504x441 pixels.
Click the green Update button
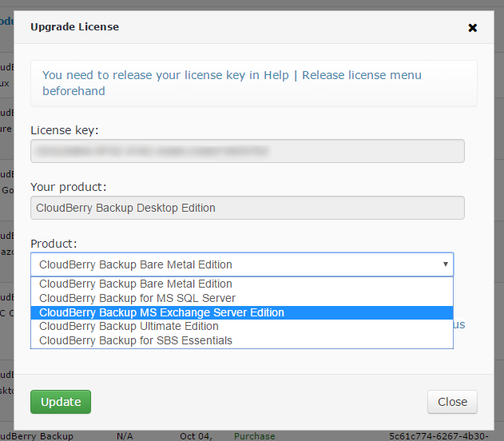61,402
